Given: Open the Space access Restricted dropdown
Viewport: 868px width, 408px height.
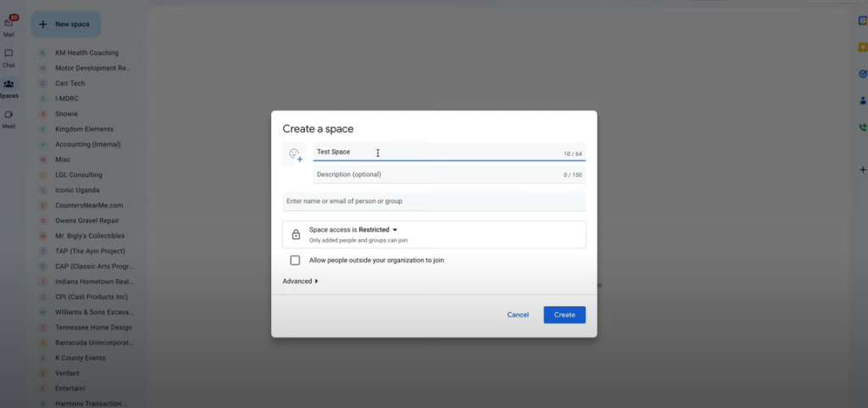Looking at the screenshot, I should click(353, 230).
